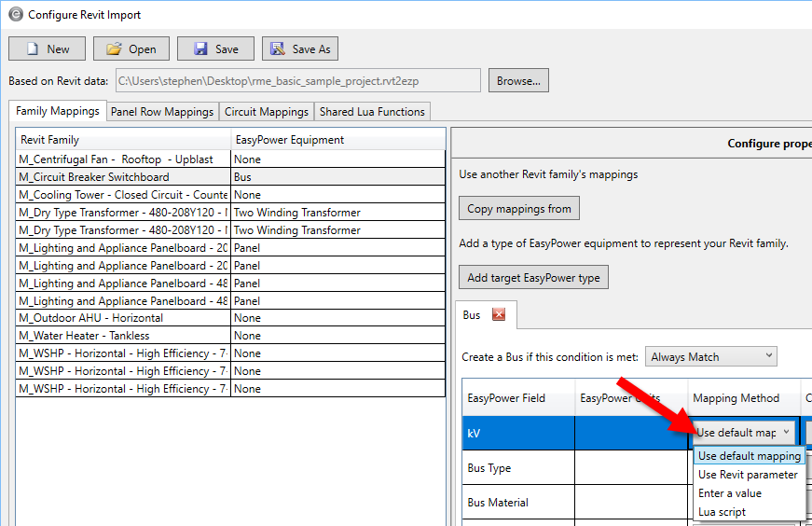Click Add target EasyPower type button
The image size is (812, 526).
(x=533, y=278)
